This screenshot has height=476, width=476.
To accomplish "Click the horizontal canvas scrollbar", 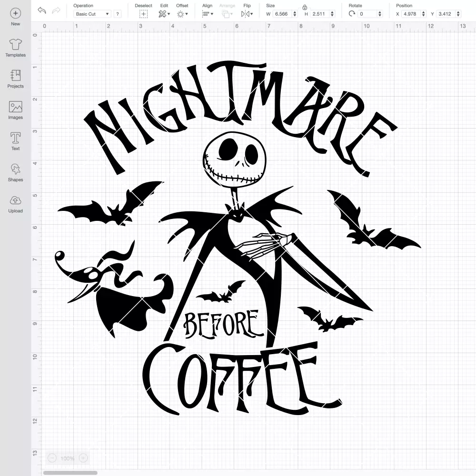I will click(70, 473).
